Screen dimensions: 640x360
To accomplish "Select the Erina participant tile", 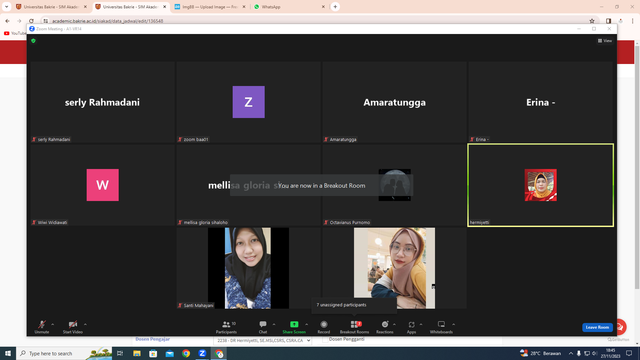I will point(540,102).
